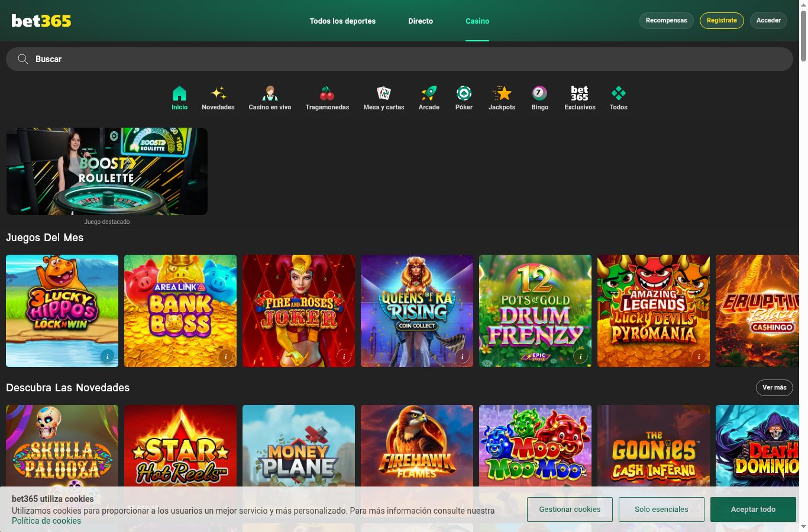This screenshot has width=808, height=532.
Task: Show info for Queens of Ra Rising
Action: [x=462, y=356]
